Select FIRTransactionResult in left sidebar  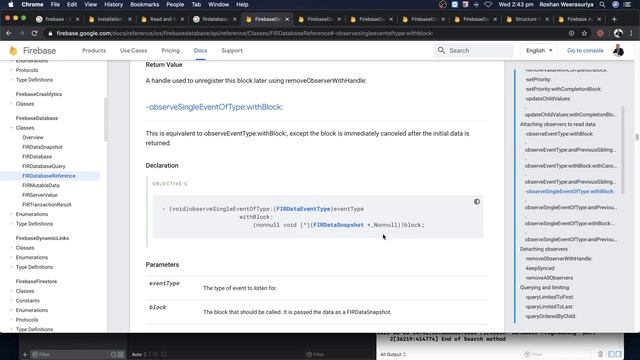[x=47, y=204]
